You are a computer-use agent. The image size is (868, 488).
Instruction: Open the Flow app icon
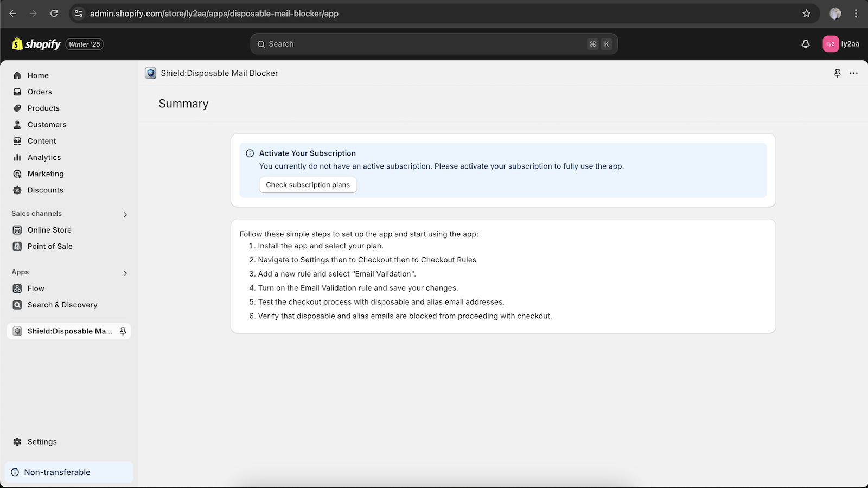tap(17, 288)
